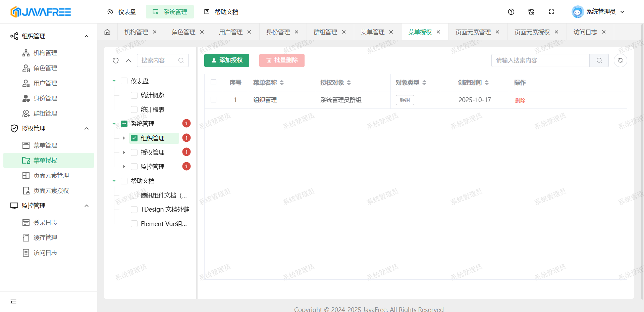Open the 帮助文档 top menu
This screenshot has width=644, height=312.
click(x=221, y=12)
